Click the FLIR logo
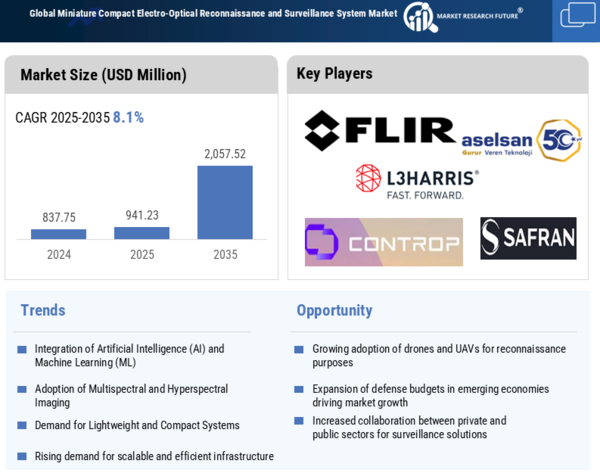The height and width of the screenshot is (473, 600). click(380, 130)
